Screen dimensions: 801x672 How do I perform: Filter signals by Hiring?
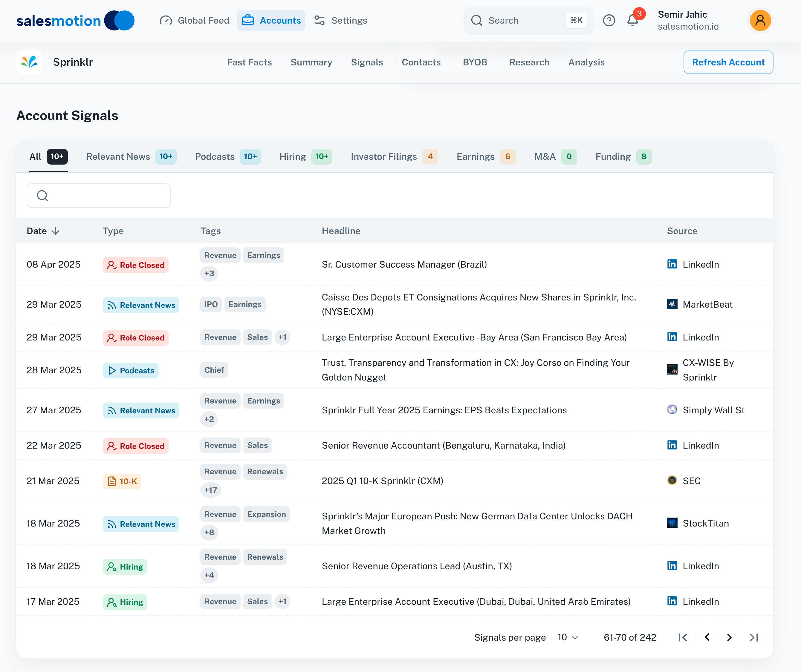305,157
